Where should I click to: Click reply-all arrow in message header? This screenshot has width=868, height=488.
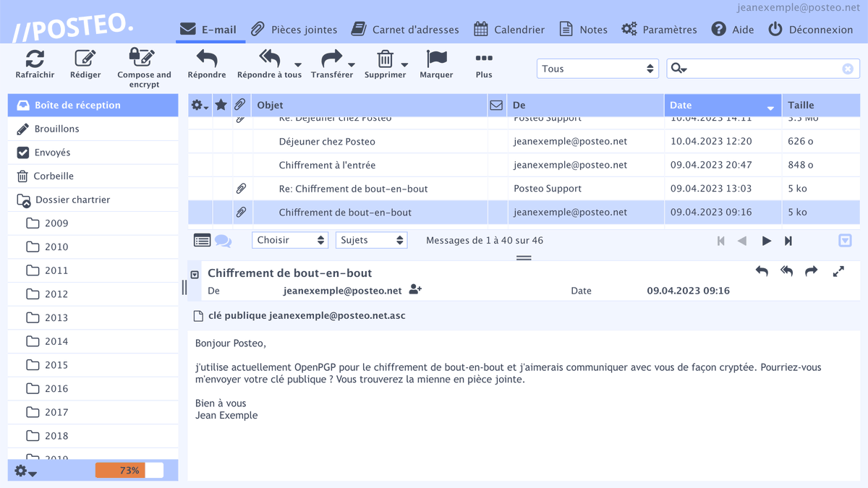(x=786, y=271)
